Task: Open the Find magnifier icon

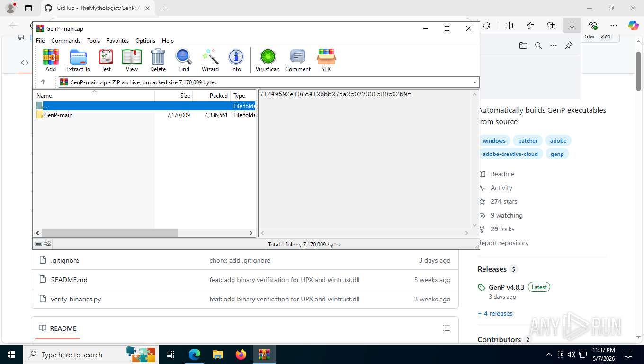Action: tap(184, 60)
